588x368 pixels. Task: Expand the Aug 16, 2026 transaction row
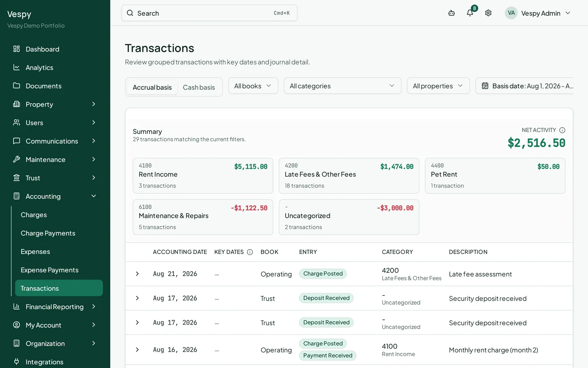(137, 350)
